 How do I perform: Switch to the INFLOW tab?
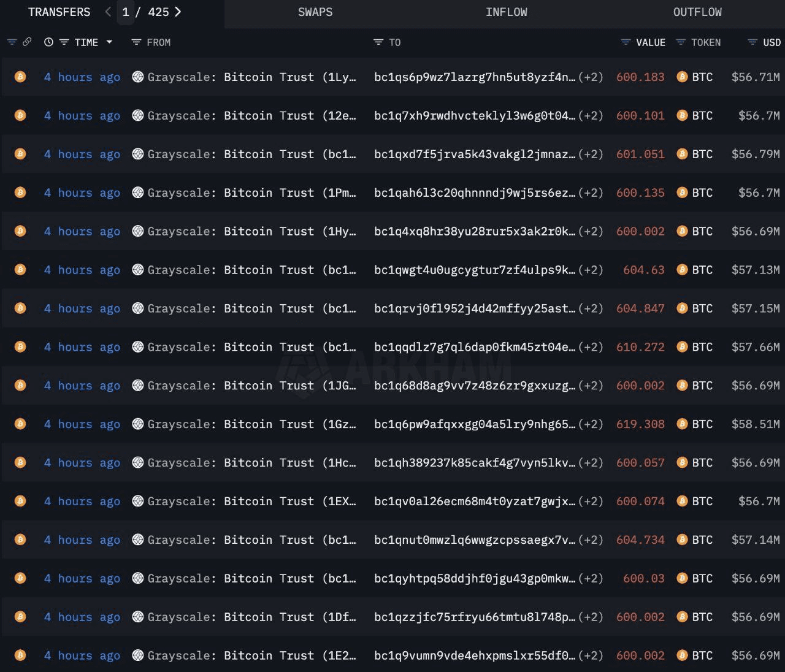click(x=507, y=12)
